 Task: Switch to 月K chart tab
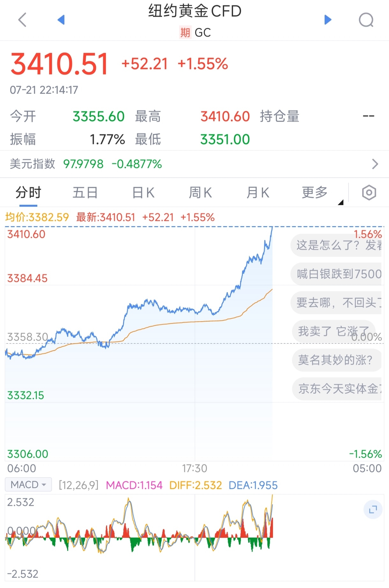pyautogui.click(x=258, y=193)
